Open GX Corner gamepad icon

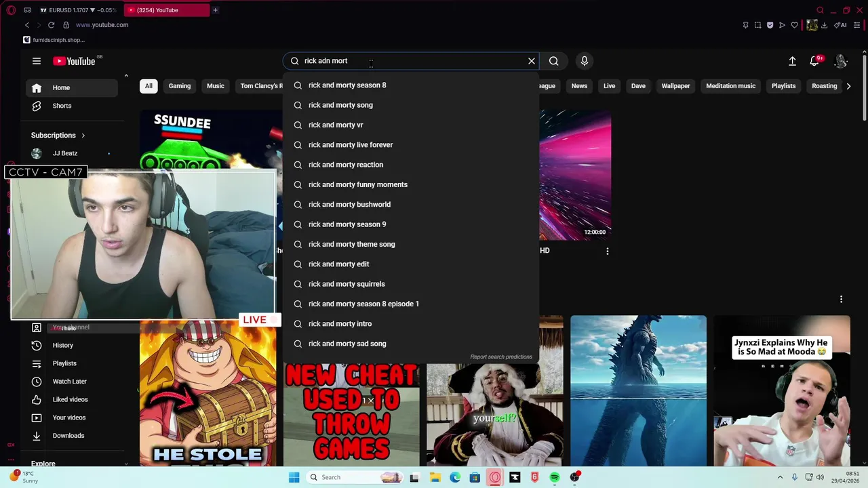(27, 10)
